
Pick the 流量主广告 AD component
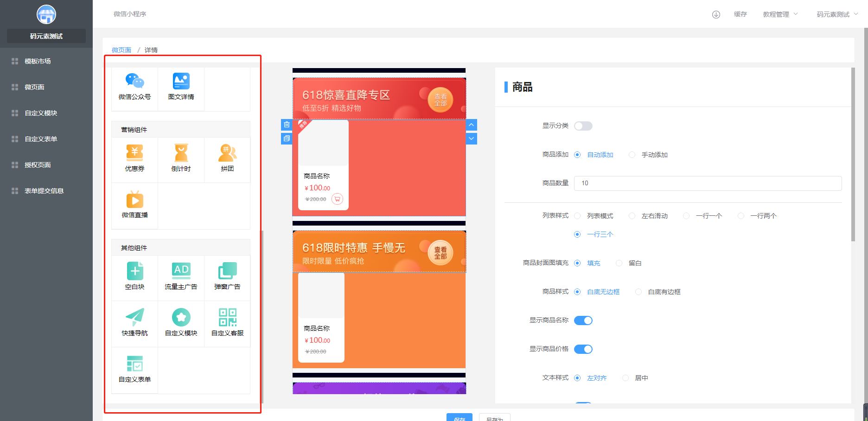pyautogui.click(x=181, y=271)
